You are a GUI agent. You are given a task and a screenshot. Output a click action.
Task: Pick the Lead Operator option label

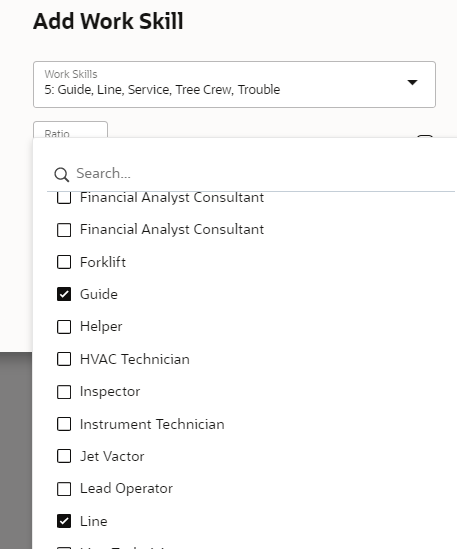pos(126,489)
